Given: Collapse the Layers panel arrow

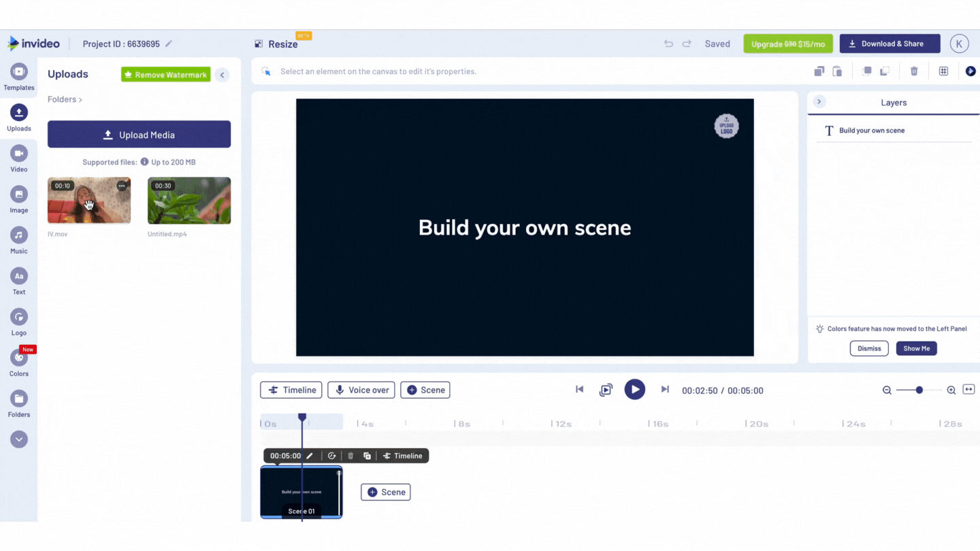Looking at the screenshot, I should point(819,102).
